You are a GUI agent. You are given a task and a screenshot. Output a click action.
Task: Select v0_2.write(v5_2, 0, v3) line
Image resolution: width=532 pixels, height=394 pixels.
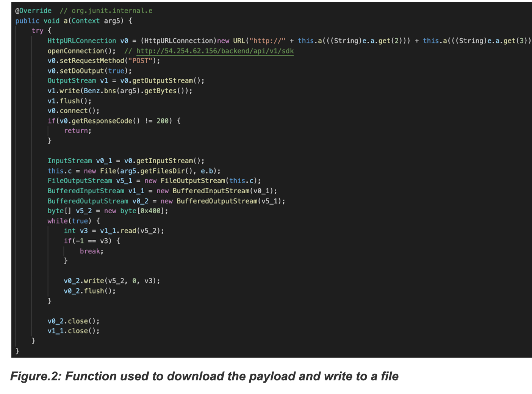[x=112, y=281]
